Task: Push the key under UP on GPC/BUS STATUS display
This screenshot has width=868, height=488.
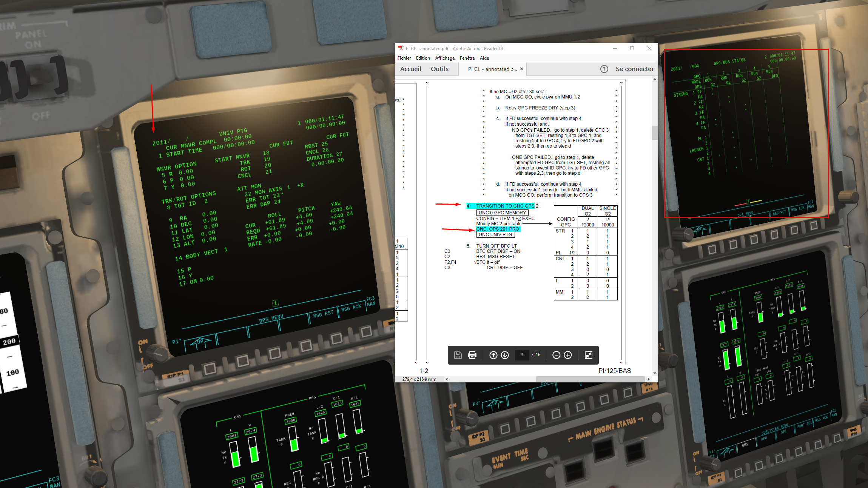Action: point(712,249)
